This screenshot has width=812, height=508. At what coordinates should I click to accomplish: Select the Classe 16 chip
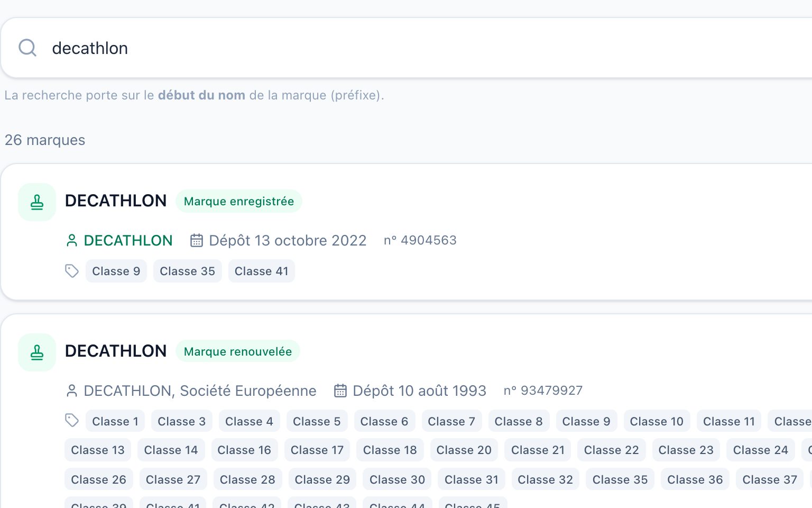pos(244,450)
